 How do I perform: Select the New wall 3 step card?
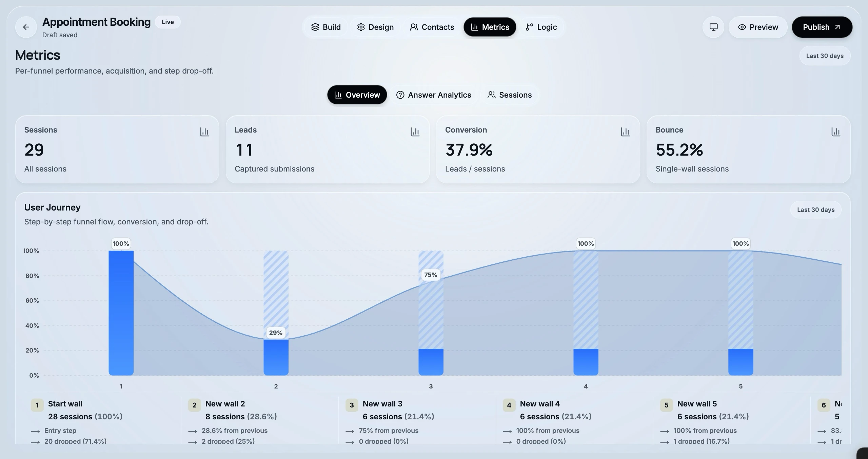pyautogui.click(x=417, y=420)
